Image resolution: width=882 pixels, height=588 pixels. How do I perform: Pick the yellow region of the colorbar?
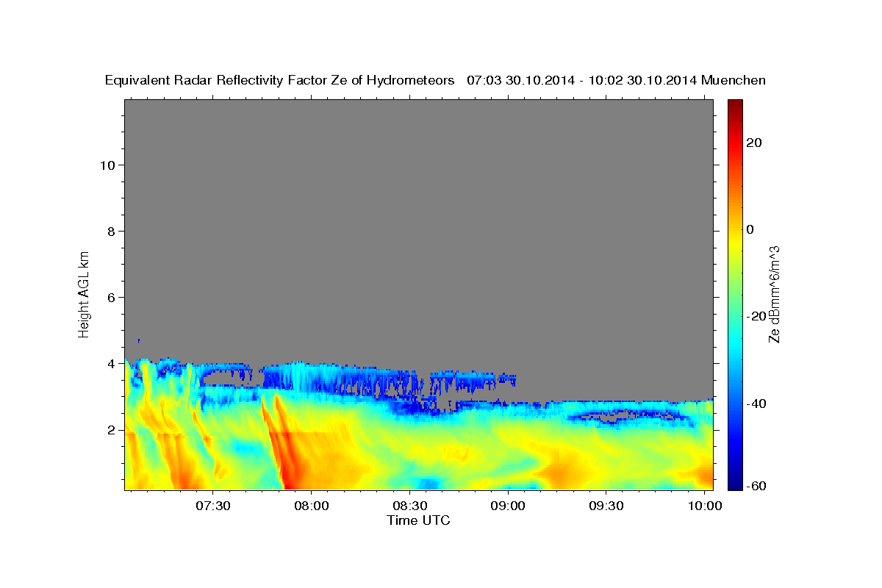pos(735,243)
